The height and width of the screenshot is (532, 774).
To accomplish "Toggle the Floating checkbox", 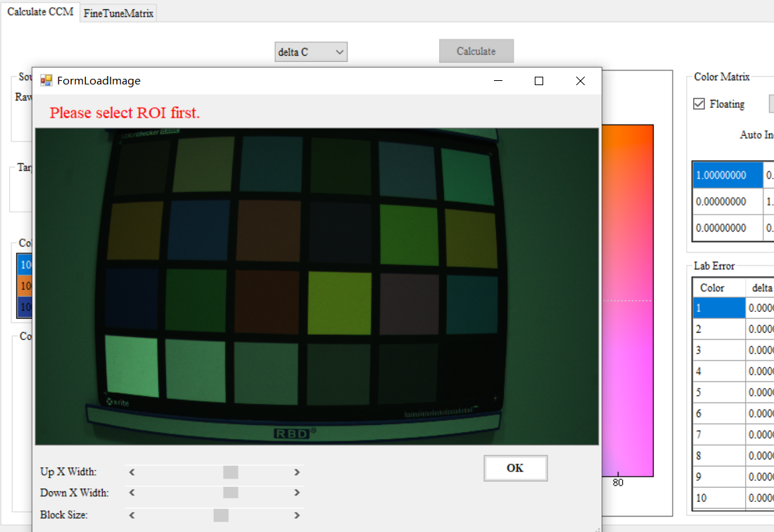I will [699, 104].
